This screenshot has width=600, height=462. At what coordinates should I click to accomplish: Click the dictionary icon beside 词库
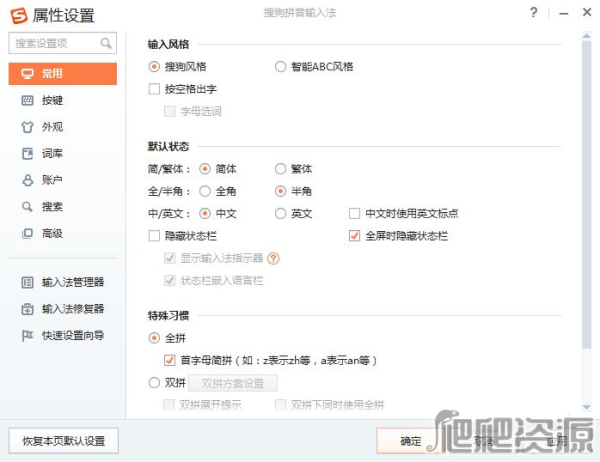(x=27, y=153)
